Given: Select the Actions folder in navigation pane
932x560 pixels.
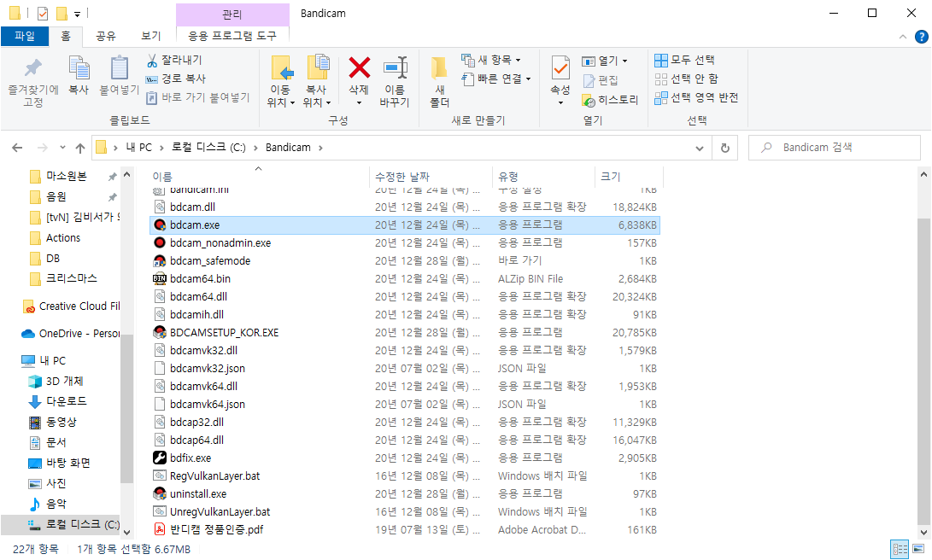Looking at the screenshot, I should (x=63, y=237).
